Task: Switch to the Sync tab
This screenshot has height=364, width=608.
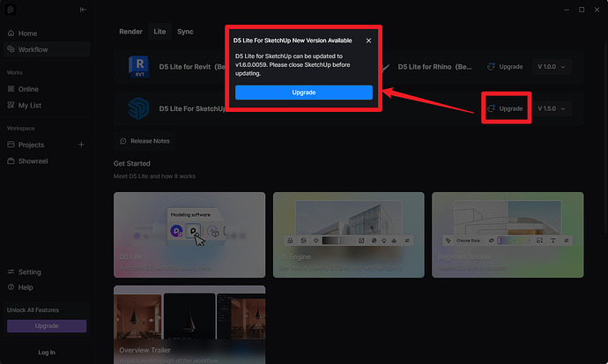Action: 185,32
